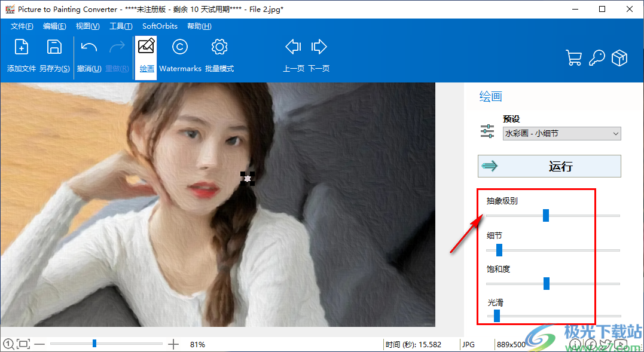The image size is (644, 352).
Task: Click the 889x500 dimensions text
Action: (x=511, y=344)
